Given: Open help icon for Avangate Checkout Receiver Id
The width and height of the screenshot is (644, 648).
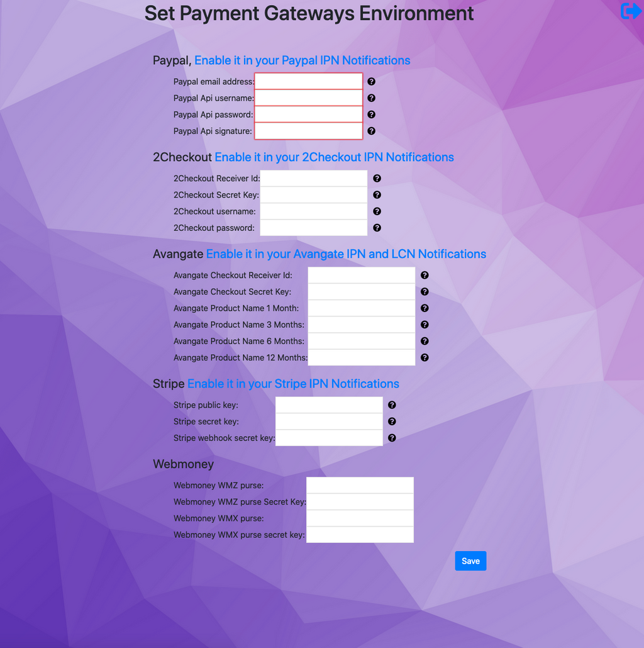Looking at the screenshot, I should (x=425, y=275).
